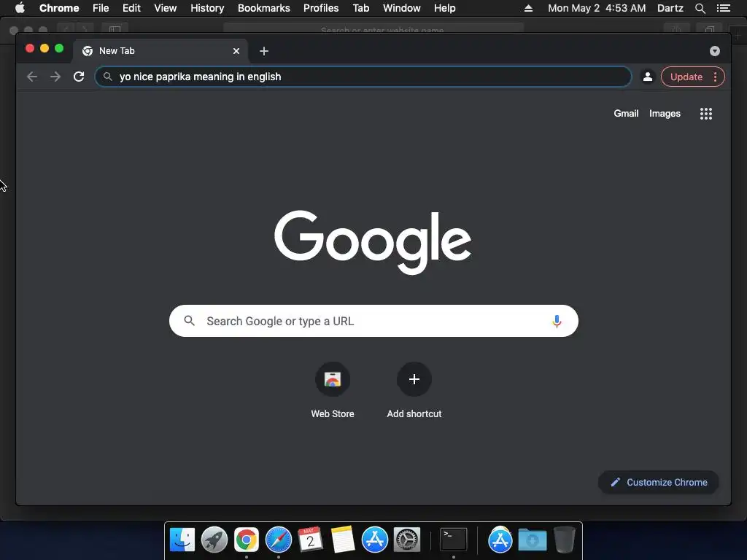Viewport: 747px width, 560px height.
Task: Open the Help menu
Action: coord(444,8)
